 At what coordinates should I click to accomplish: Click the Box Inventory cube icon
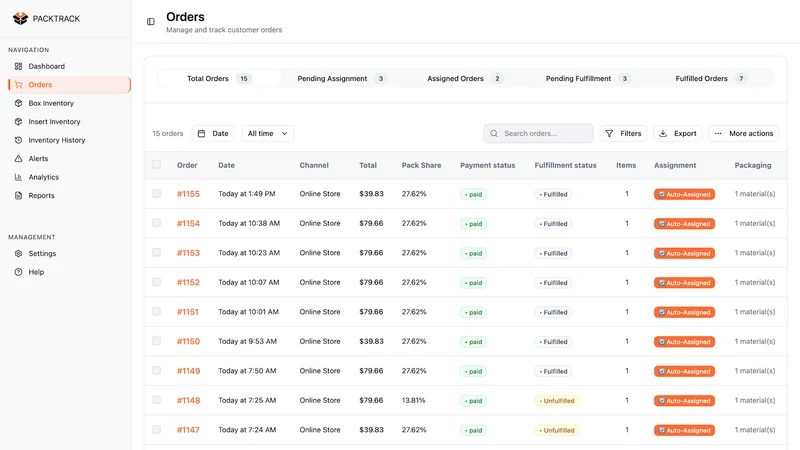tap(18, 103)
